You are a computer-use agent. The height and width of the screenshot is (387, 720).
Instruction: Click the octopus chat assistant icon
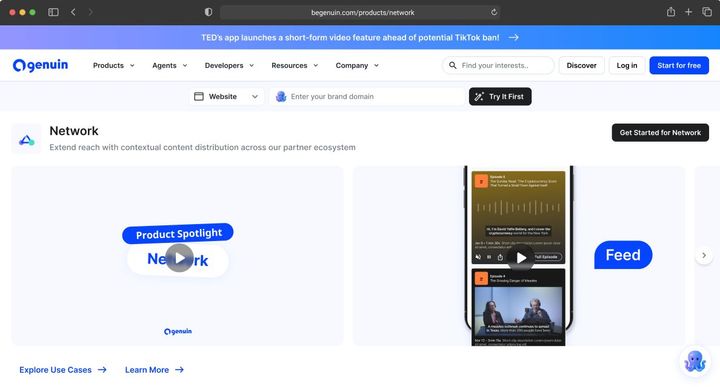(x=695, y=361)
